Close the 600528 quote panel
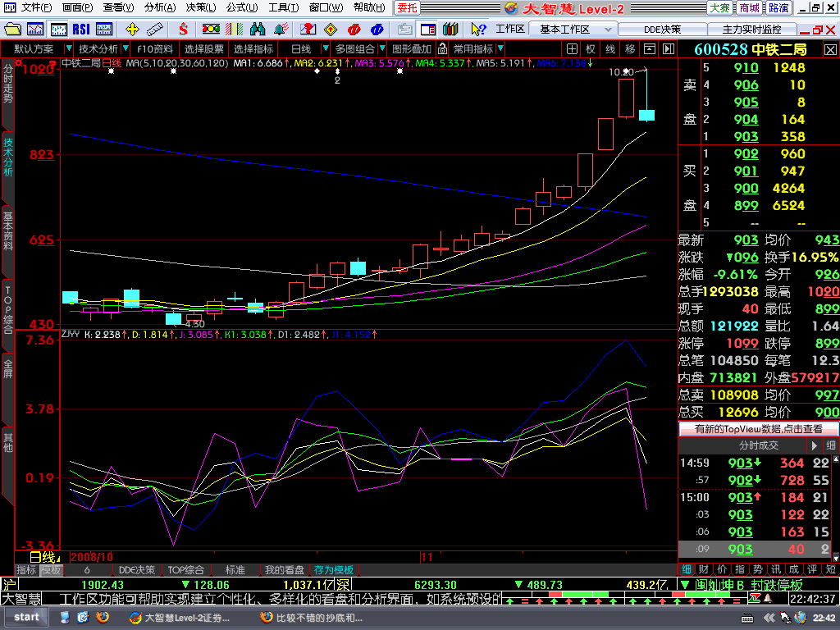The image size is (840, 630). (830, 50)
